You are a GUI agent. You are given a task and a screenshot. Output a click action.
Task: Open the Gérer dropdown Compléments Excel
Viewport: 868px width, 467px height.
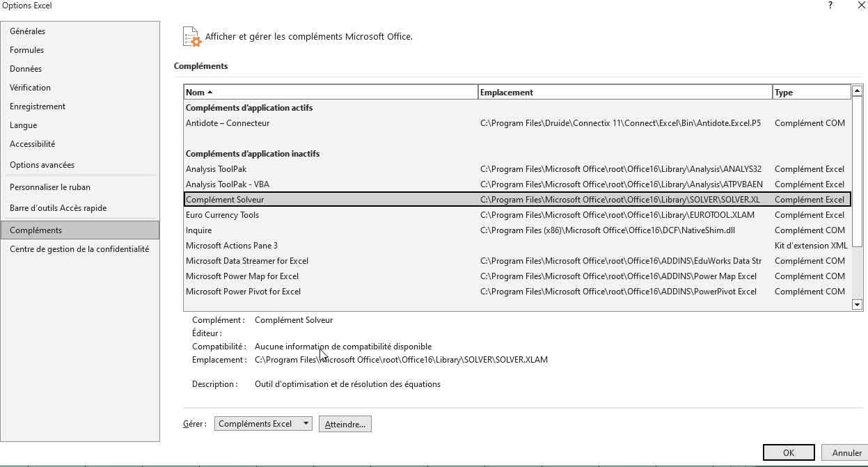point(263,424)
